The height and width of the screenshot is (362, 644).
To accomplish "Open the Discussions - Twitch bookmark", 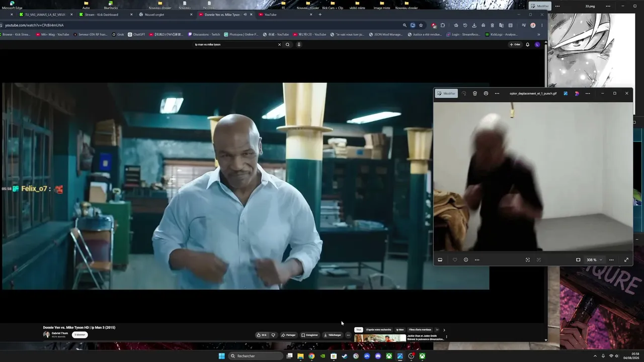I will (x=204, y=35).
